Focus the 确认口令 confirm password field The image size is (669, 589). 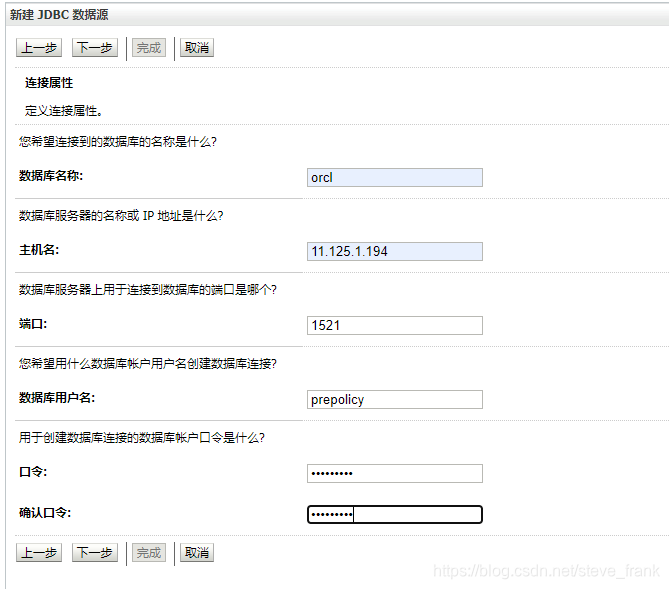pyautogui.click(x=395, y=514)
